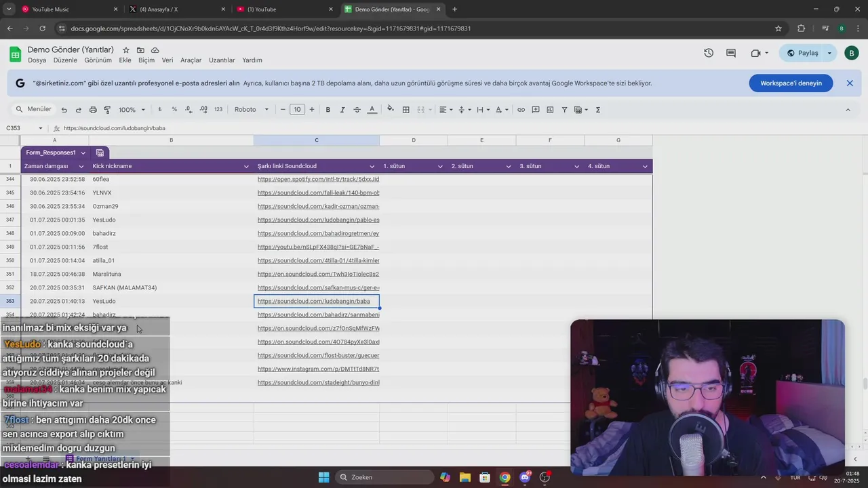The image size is (868, 488).
Task: Open the vertical align dropdown
Action: (464, 110)
